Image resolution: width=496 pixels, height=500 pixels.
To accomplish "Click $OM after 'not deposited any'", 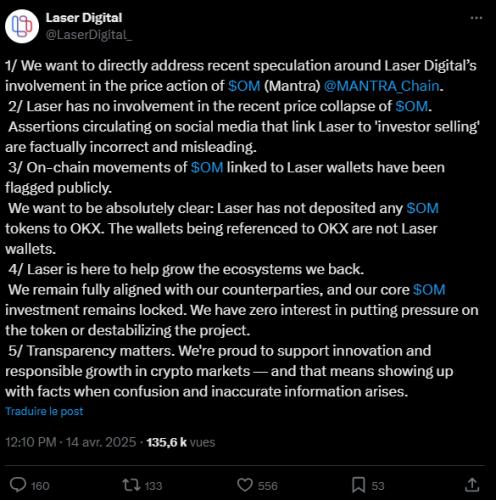I will [422, 208].
